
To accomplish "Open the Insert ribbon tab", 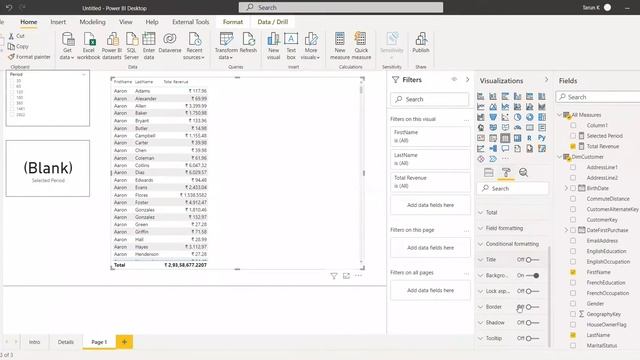I will [58, 22].
